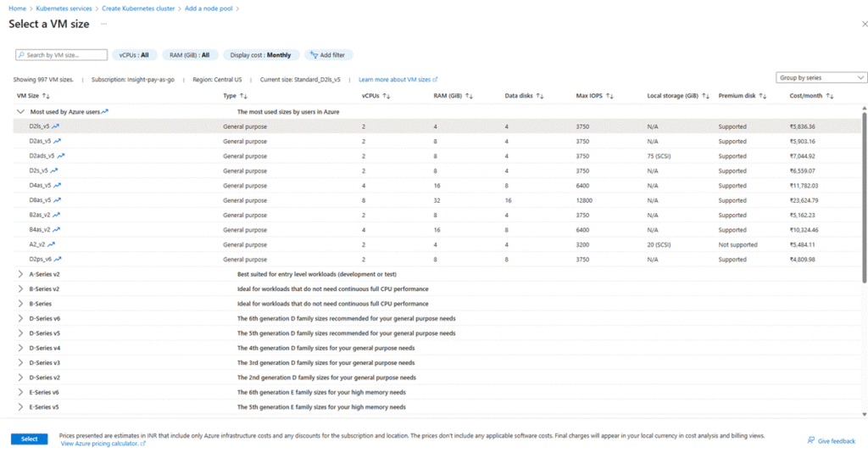The width and height of the screenshot is (868, 459).
Task: Expand the D-Series v5 group
Action: tap(20, 333)
